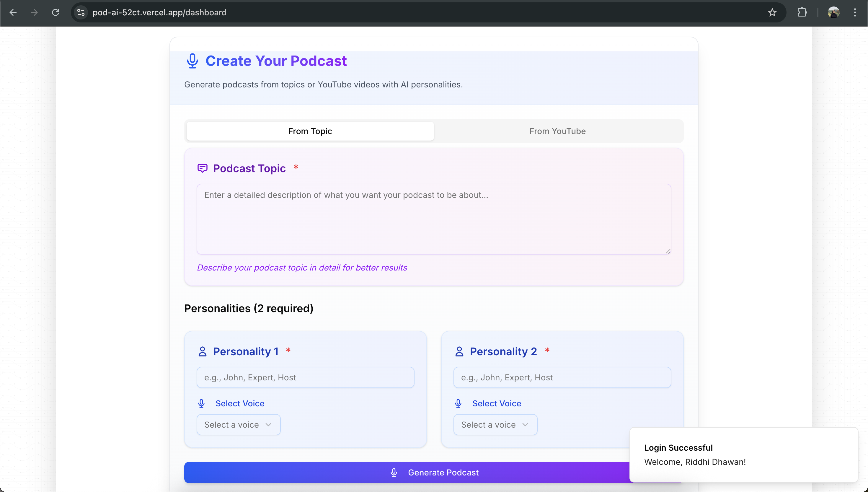Reload the dashboard page
The image size is (868, 492).
pyautogui.click(x=56, y=12)
